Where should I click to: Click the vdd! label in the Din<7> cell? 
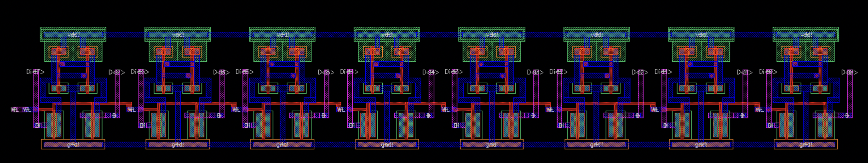(74, 35)
